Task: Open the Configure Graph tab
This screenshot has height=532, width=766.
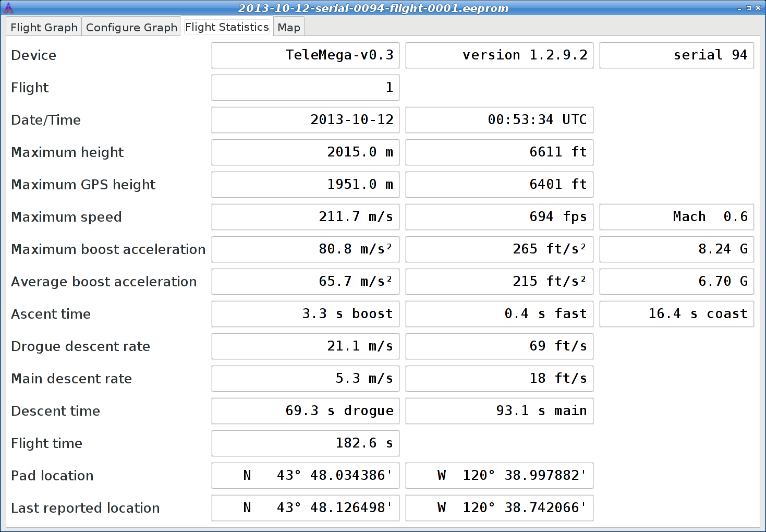Action: tap(131, 28)
